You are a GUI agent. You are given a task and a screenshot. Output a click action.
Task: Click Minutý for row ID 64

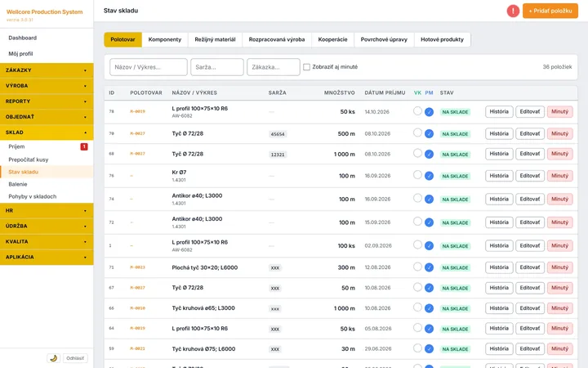click(x=559, y=328)
